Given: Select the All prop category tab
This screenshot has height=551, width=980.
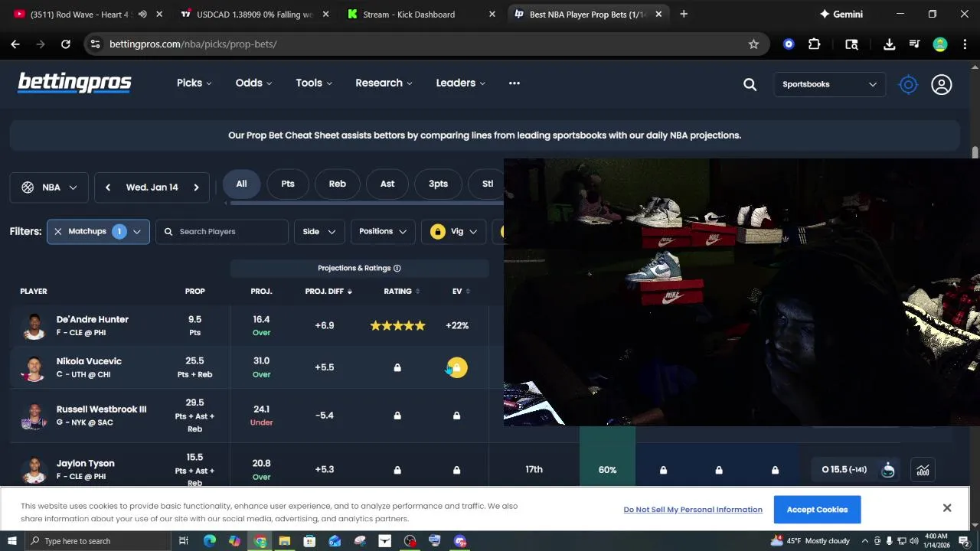Looking at the screenshot, I should click(241, 184).
